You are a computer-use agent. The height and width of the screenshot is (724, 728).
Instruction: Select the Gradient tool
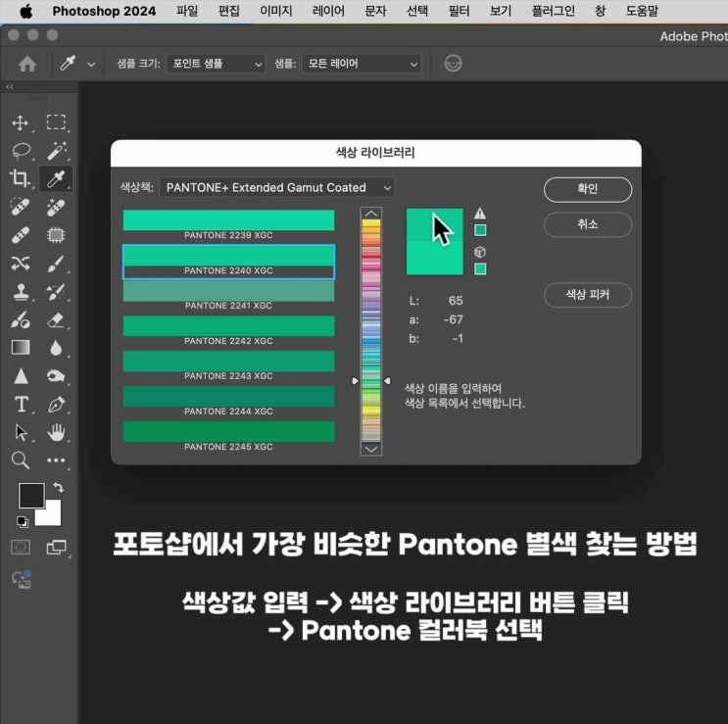coord(21,348)
